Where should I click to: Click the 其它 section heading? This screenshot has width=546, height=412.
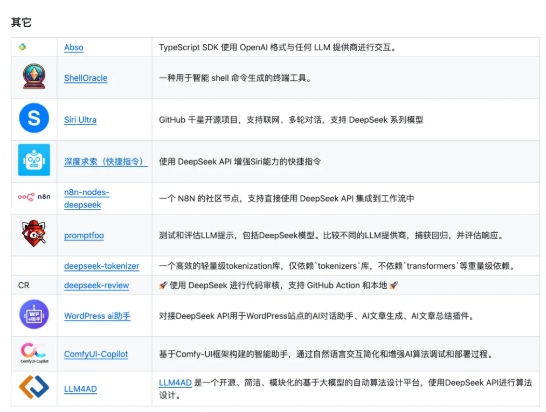coord(21,22)
